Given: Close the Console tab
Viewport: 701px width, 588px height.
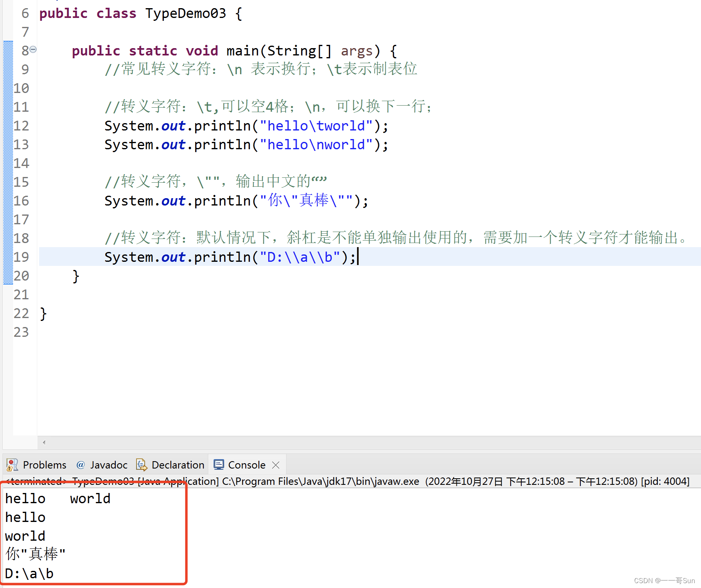Looking at the screenshot, I should click(x=276, y=465).
